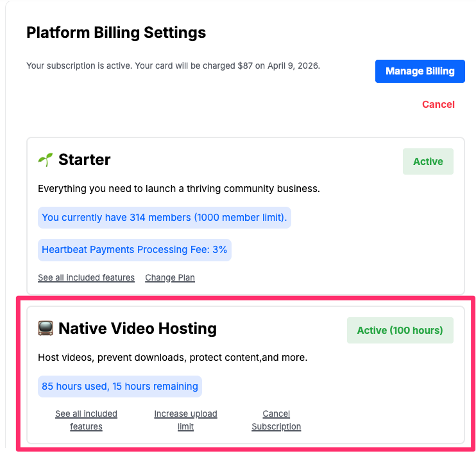Click the Active (100 hours) badge
The height and width of the screenshot is (452, 476).
coord(400,331)
